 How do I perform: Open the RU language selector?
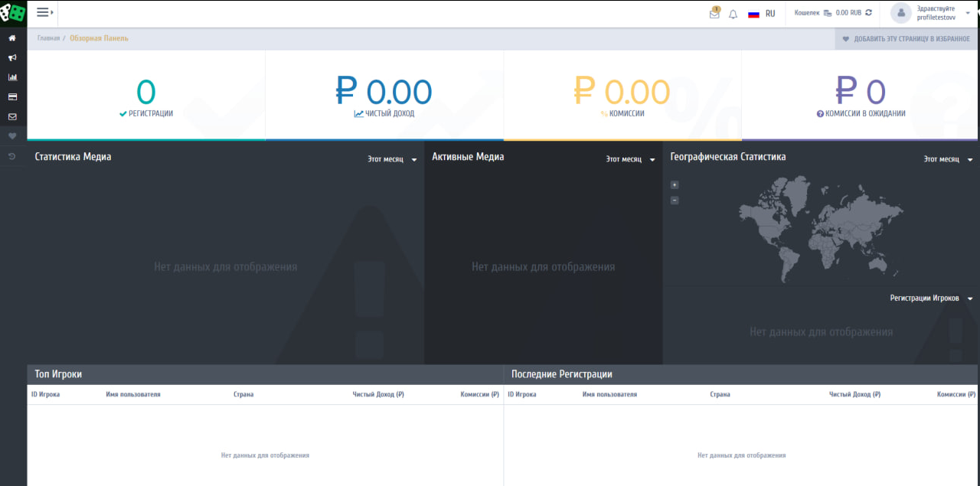762,14
